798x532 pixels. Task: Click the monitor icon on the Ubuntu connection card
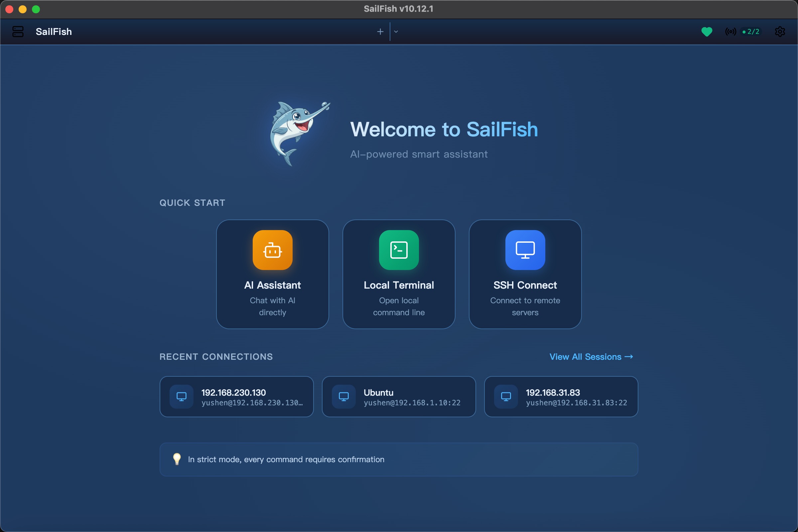(x=343, y=396)
